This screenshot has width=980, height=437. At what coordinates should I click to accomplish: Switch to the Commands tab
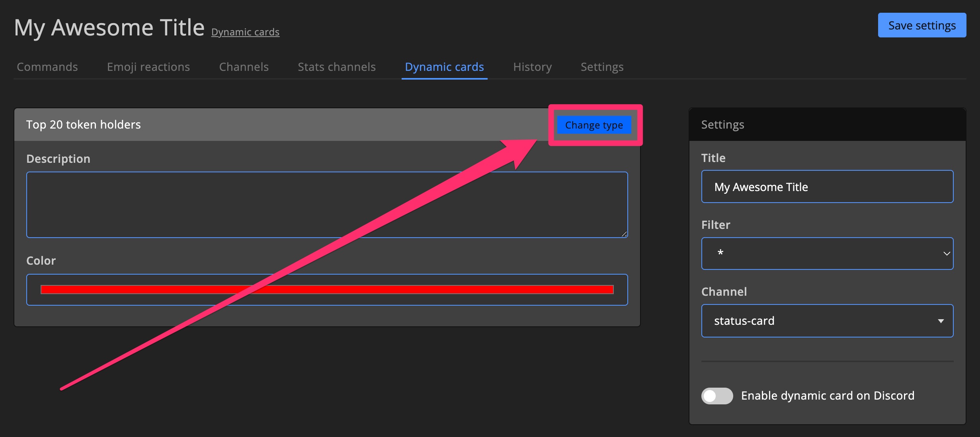47,67
